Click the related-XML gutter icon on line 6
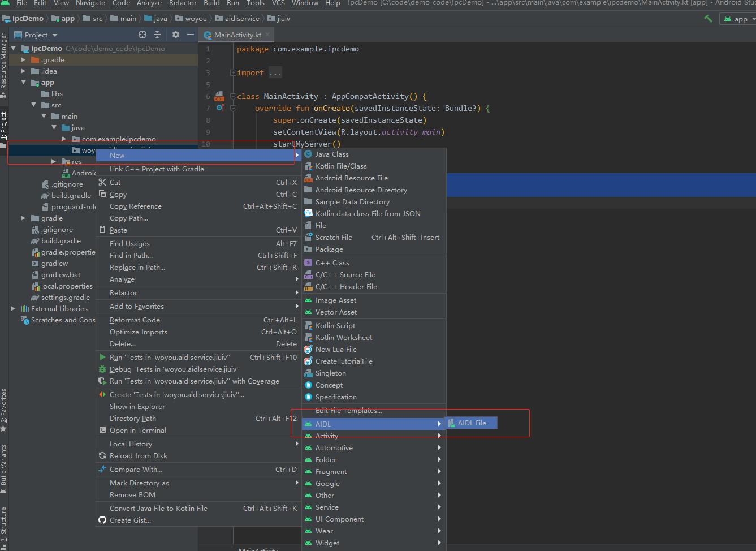Image resolution: width=756 pixels, height=551 pixels. click(x=219, y=96)
